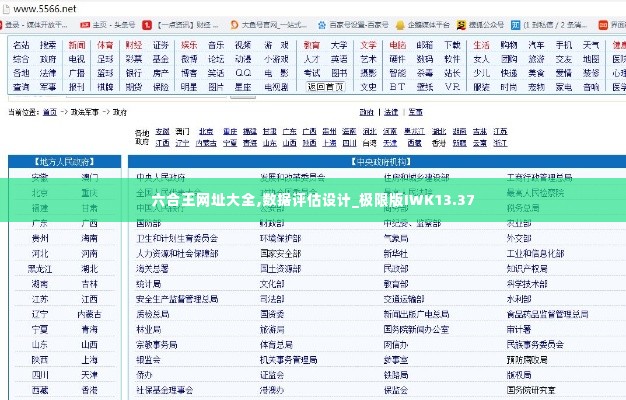Open 人力资源和社会保障部 link
The height and width of the screenshot is (400, 626).
coord(177,253)
